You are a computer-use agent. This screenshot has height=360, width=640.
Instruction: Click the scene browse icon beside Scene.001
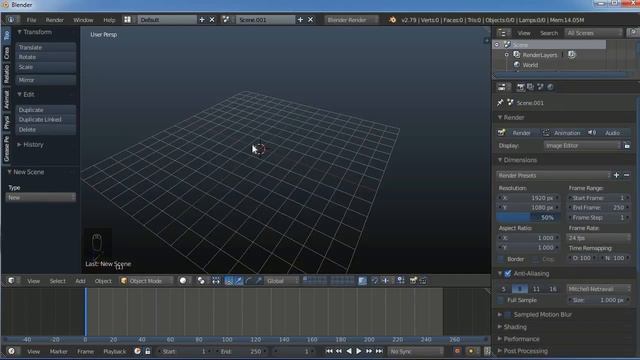click(x=226, y=20)
